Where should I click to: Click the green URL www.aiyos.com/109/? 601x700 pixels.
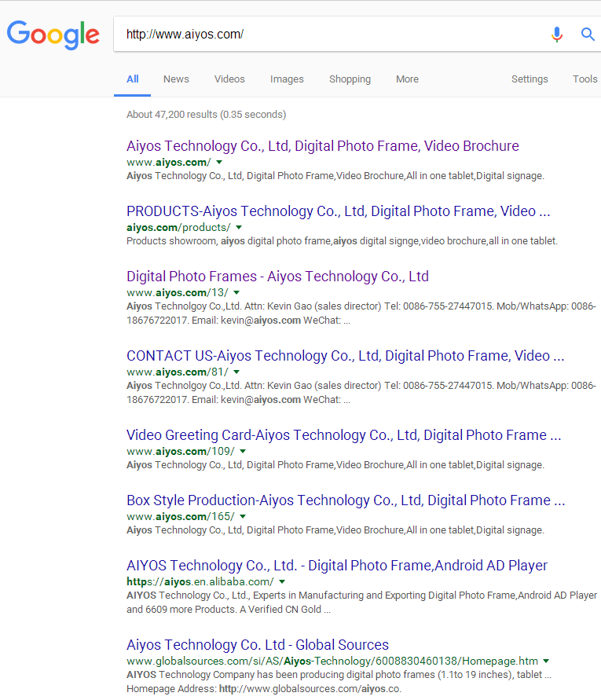pyautogui.click(x=181, y=452)
